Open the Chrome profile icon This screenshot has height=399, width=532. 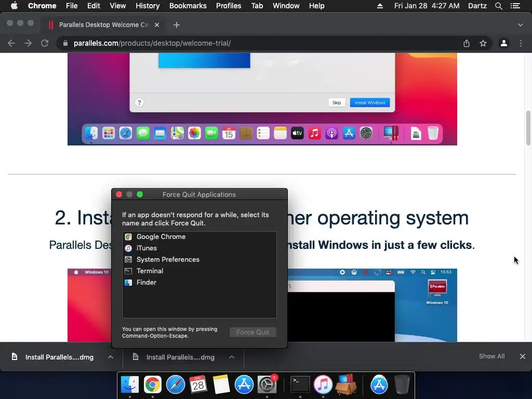(504, 43)
